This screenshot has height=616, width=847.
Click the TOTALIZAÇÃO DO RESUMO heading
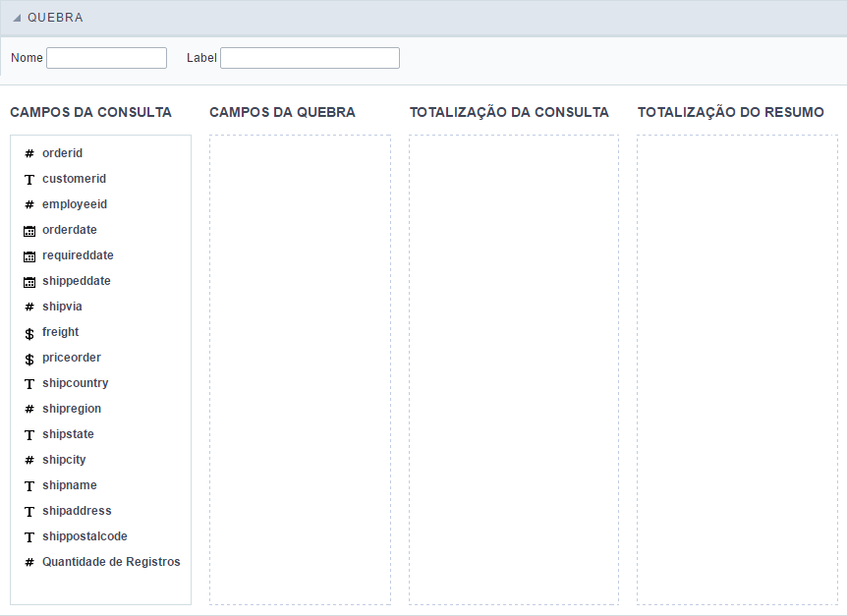click(x=730, y=112)
